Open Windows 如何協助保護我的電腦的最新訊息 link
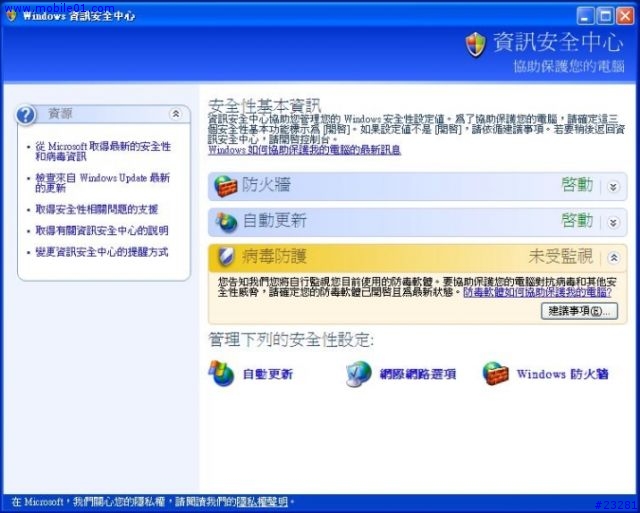 pyautogui.click(x=304, y=150)
